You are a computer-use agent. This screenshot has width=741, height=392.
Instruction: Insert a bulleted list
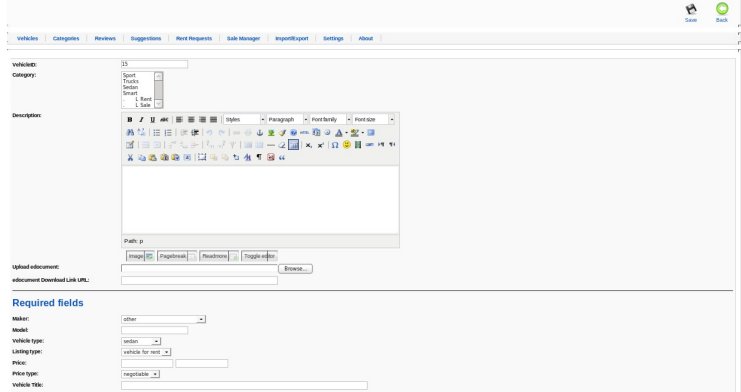[156, 132]
